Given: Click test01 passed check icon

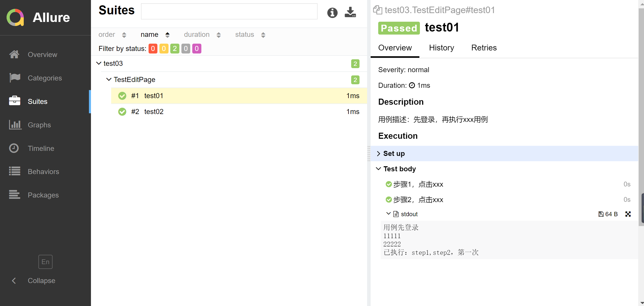Looking at the screenshot, I should (x=122, y=96).
